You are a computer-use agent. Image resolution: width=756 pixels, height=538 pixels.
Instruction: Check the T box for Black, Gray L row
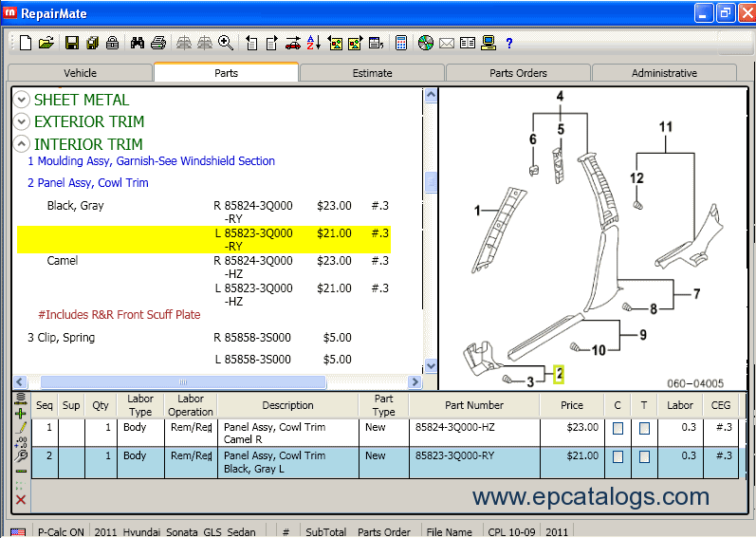[x=644, y=456]
